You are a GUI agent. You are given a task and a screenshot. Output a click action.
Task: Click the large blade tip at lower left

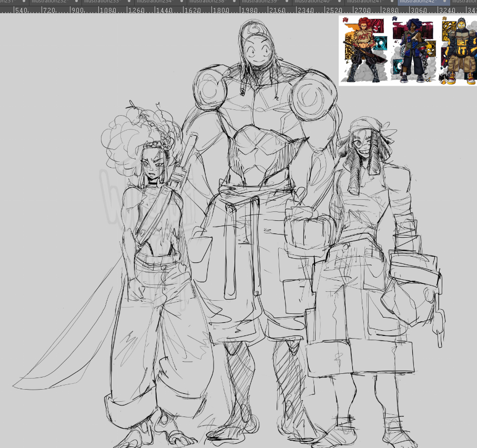click(18, 385)
